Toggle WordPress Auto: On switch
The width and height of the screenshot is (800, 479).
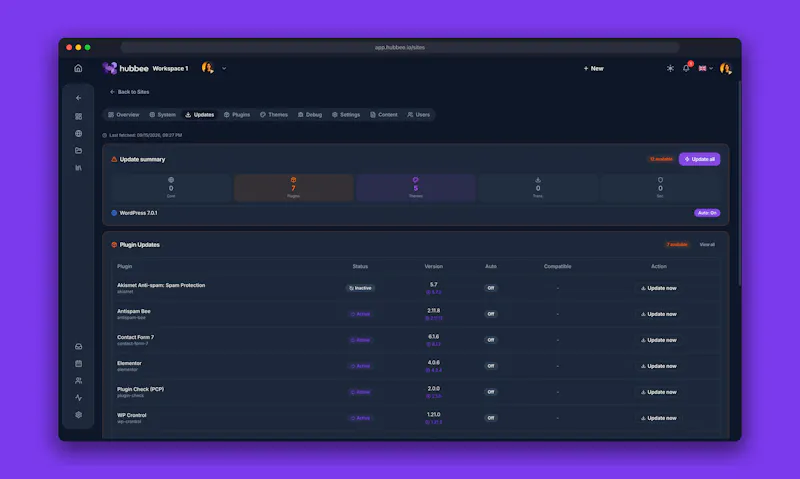point(707,213)
